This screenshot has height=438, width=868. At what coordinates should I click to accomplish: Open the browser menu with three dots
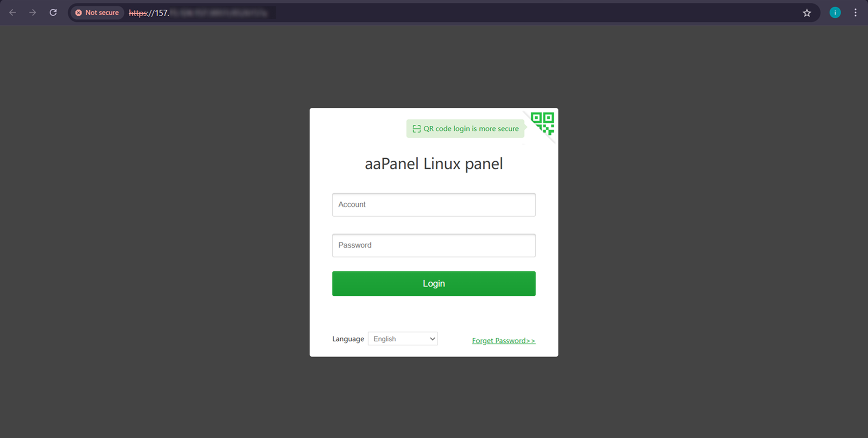tap(855, 12)
